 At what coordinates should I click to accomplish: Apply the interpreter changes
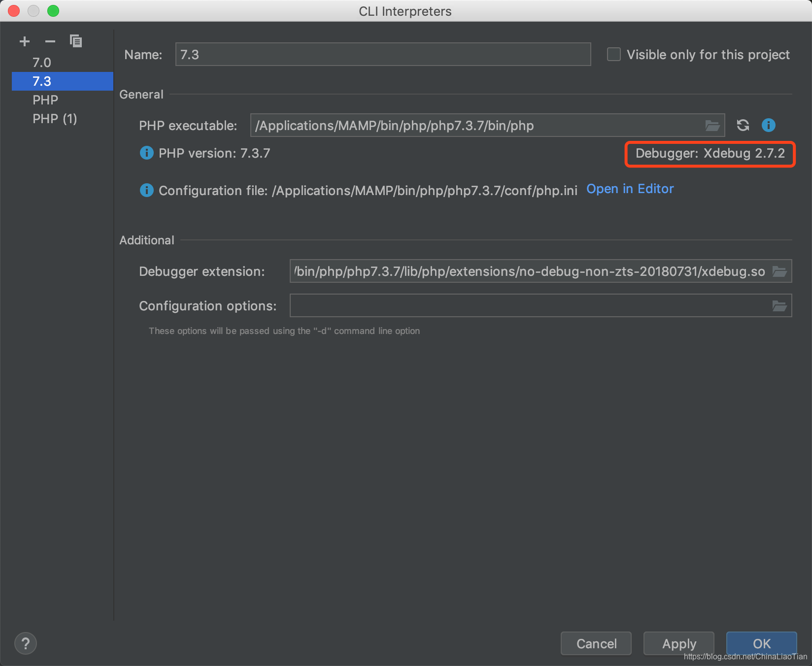click(678, 643)
